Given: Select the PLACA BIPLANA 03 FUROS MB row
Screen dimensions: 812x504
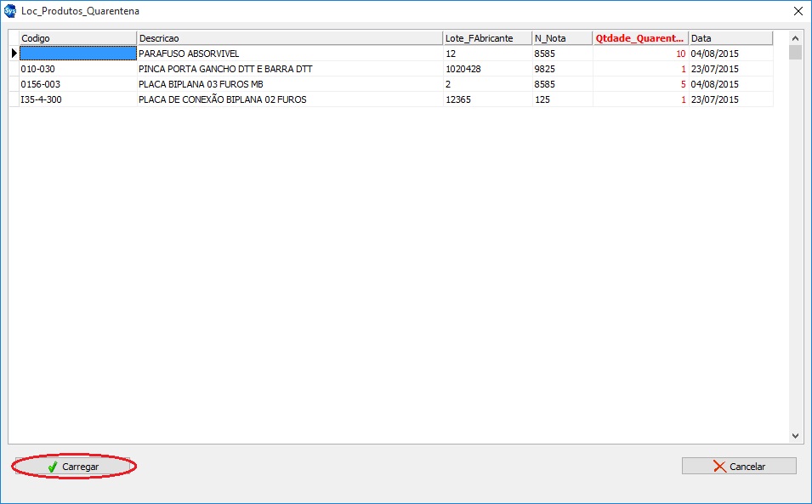Looking at the screenshot, I should point(289,84).
